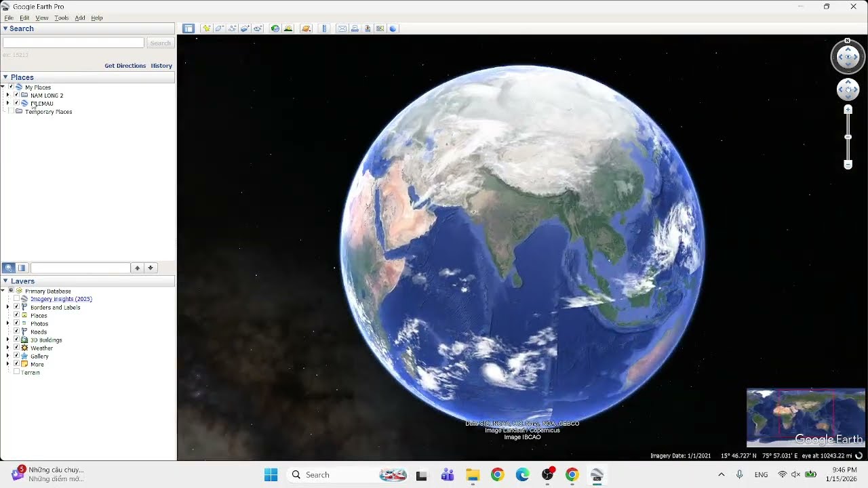The width and height of the screenshot is (868, 488).
Task: Turn off the 3D Buildings layer
Action: coord(16,340)
